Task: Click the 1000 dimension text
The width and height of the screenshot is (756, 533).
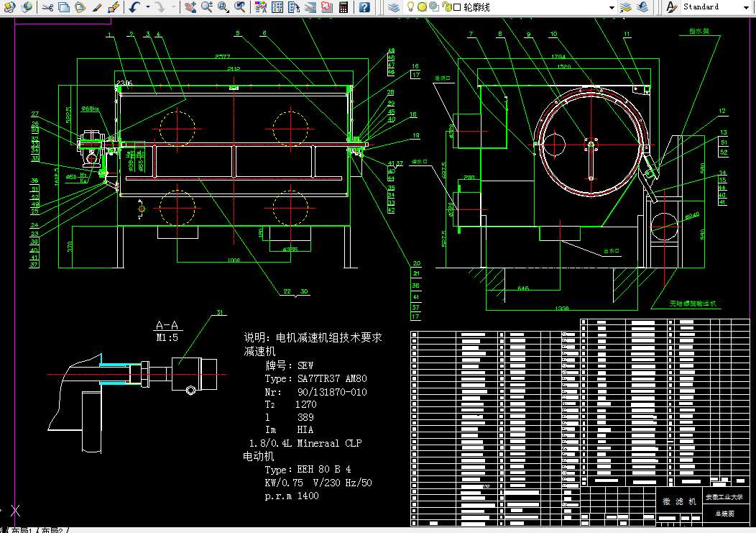Action: 234,260
